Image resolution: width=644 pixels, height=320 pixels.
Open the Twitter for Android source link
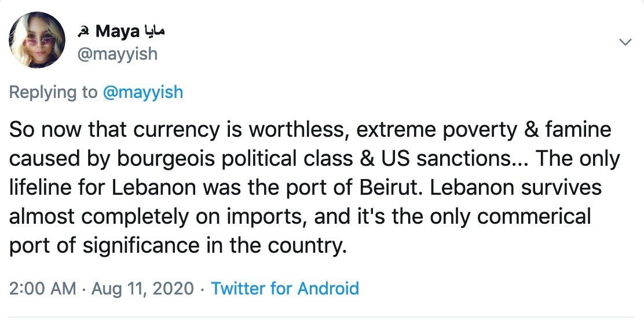pyautogui.click(x=284, y=288)
